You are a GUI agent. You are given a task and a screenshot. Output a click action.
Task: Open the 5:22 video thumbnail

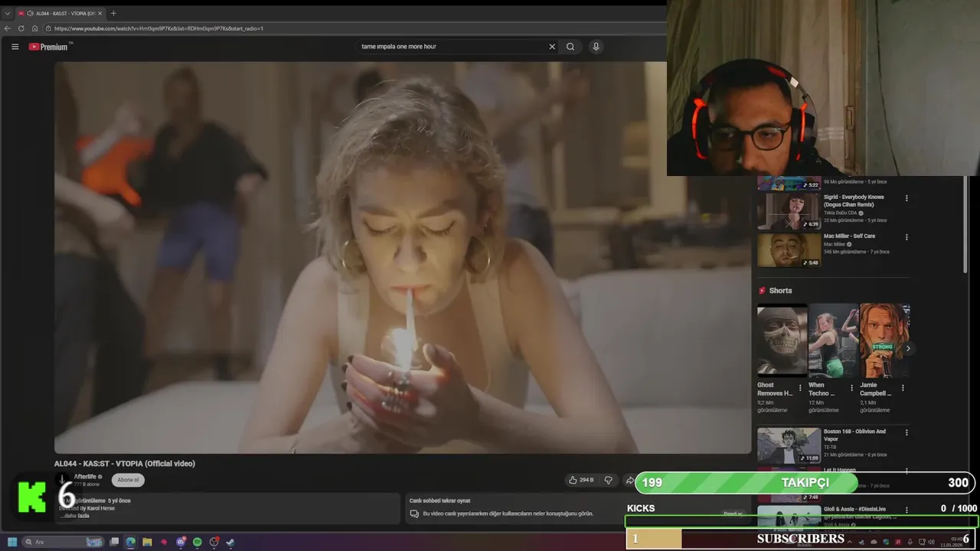coord(789,184)
